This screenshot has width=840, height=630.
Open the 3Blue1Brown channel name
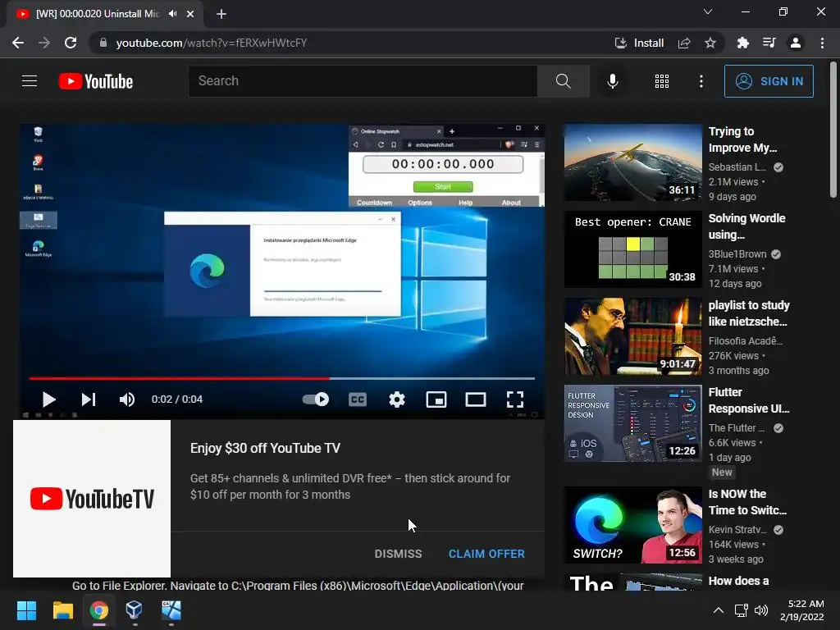737,254
